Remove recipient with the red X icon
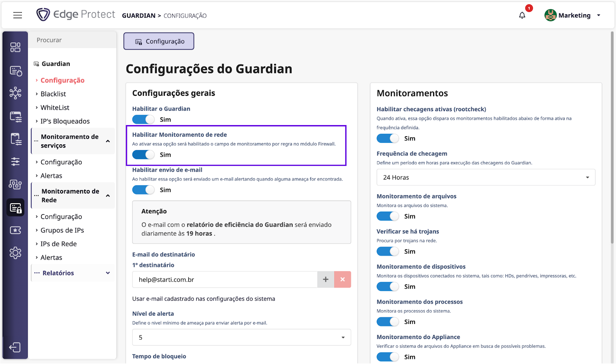This screenshot has height=364, width=616. (x=343, y=280)
